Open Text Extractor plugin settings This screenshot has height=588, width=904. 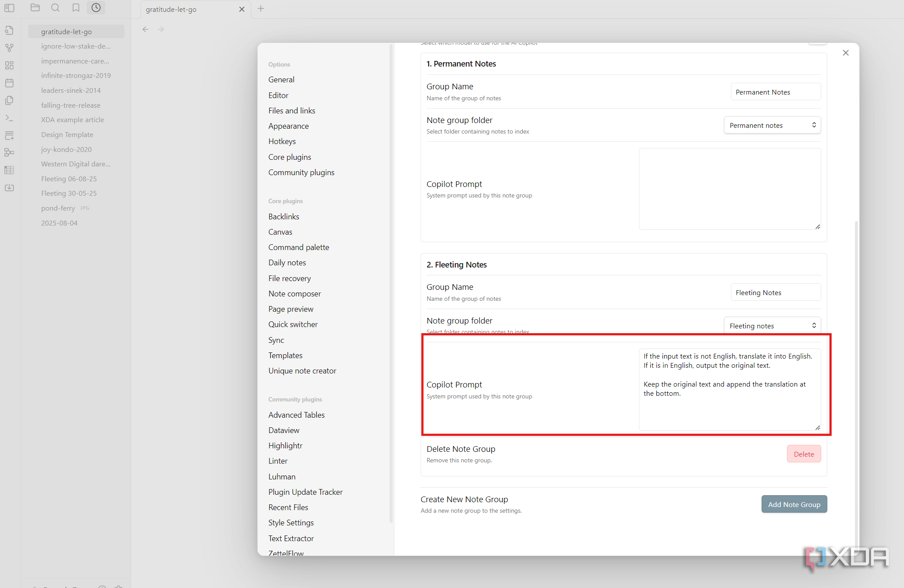(x=291, y=538)
